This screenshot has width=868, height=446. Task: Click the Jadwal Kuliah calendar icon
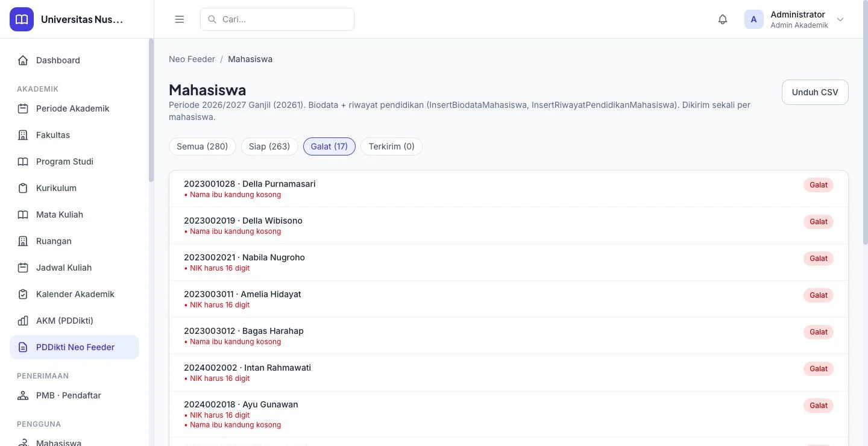23,268
